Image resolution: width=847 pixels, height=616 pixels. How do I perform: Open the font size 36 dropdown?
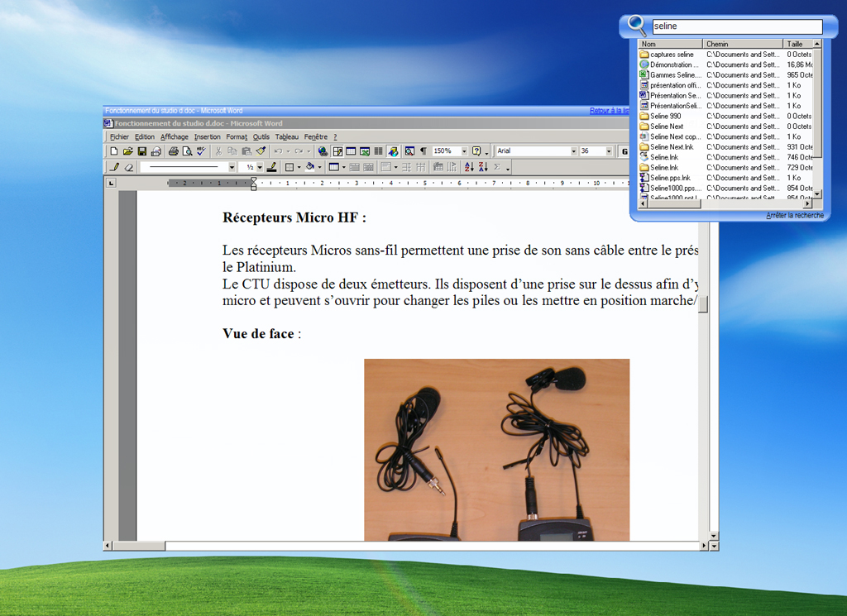tap(609, 151)
